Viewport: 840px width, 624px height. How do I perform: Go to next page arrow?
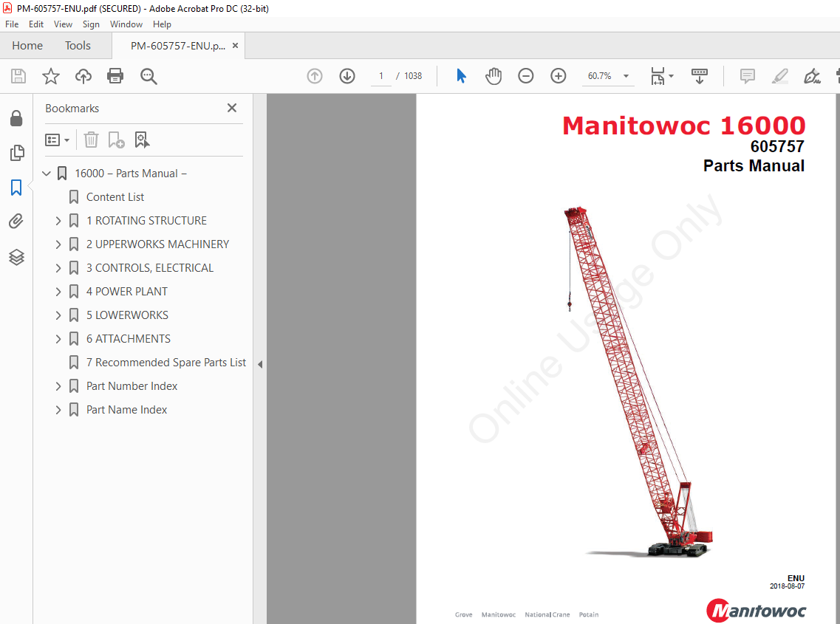click(347, 76)
